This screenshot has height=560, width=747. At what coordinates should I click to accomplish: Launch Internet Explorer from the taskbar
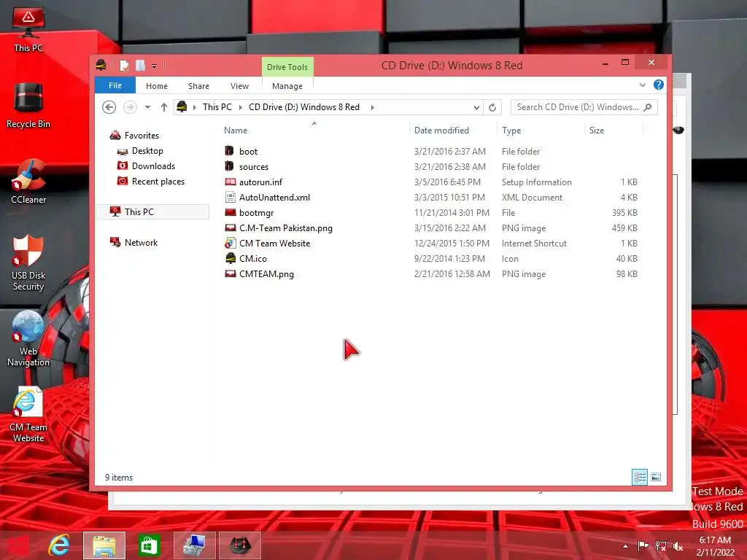(59, 545)
